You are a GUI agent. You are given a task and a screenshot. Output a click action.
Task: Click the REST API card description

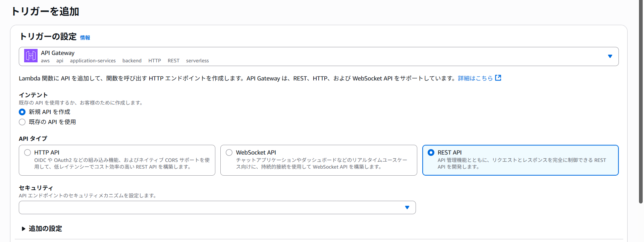pos(522,164)
